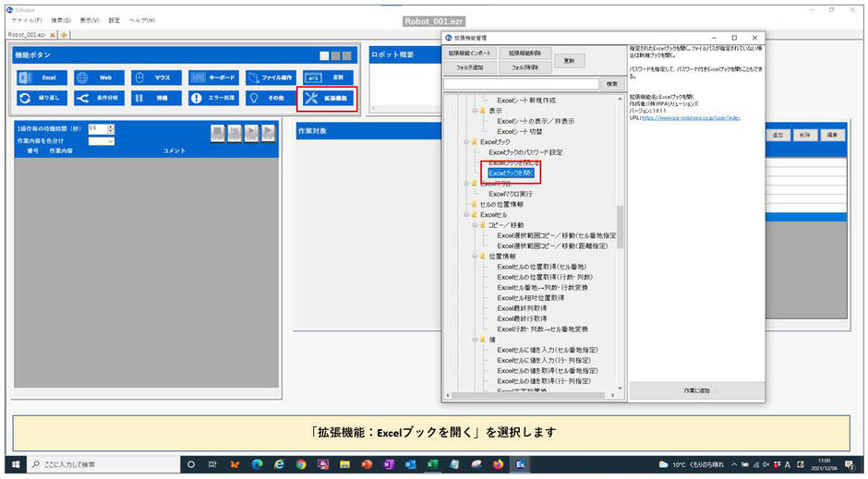
Task: Open Excel from the taskbar
Action: 432,464
